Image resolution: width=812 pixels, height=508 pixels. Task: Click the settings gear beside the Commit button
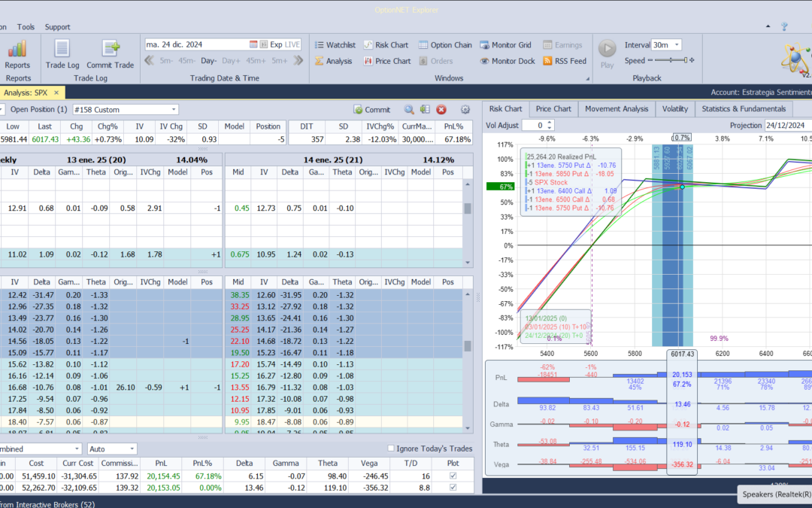pyautogui.click(x=465, y=110)
